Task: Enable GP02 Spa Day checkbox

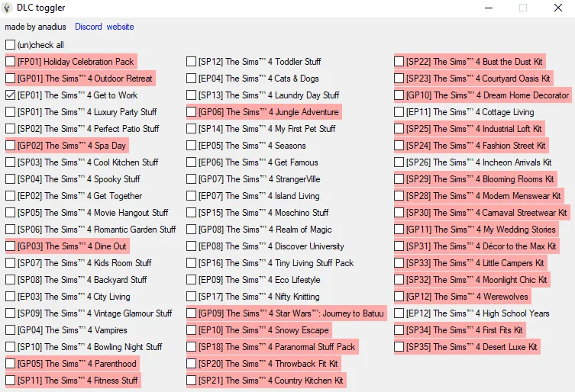Action: tap(10, 146)
